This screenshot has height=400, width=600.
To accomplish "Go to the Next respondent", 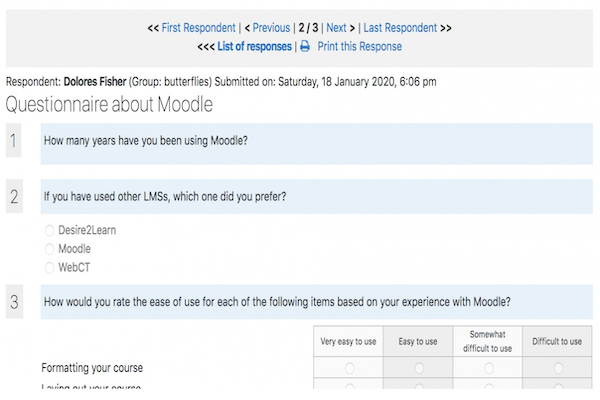I will pyautogui.click(x=336, y=28).
